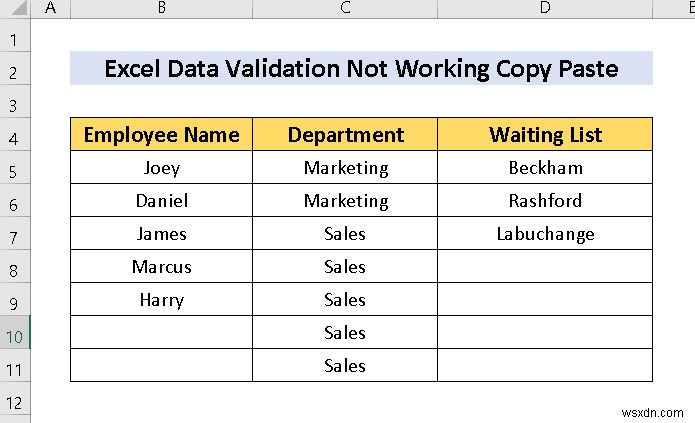
Task: Click the row 2 header
Action: pyautogui.click(x=15, y=70)
